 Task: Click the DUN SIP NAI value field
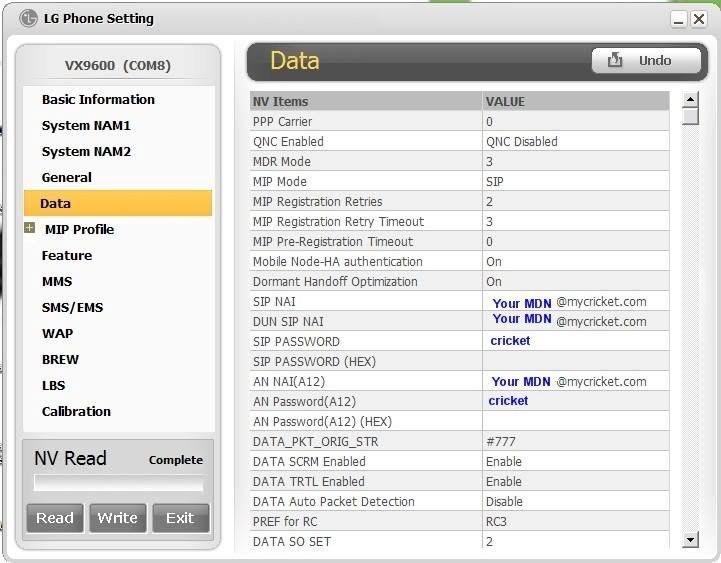tap(576, 321)
